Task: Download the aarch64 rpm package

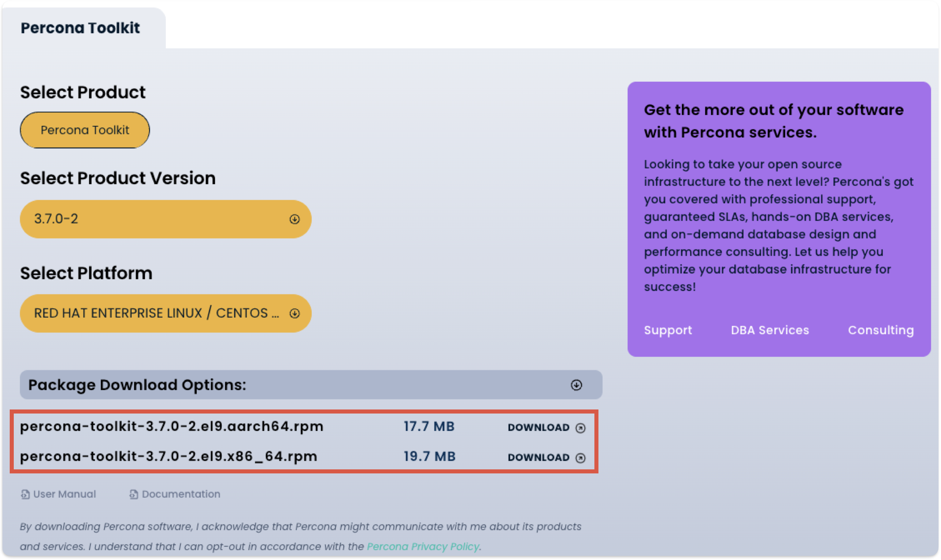Action: [x=539, y=428]
